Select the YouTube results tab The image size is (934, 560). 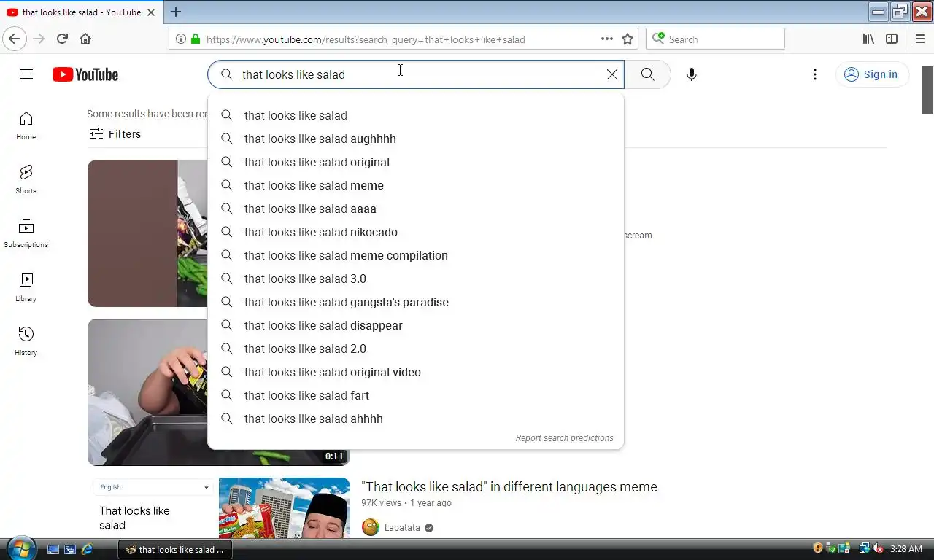(80, 12)
